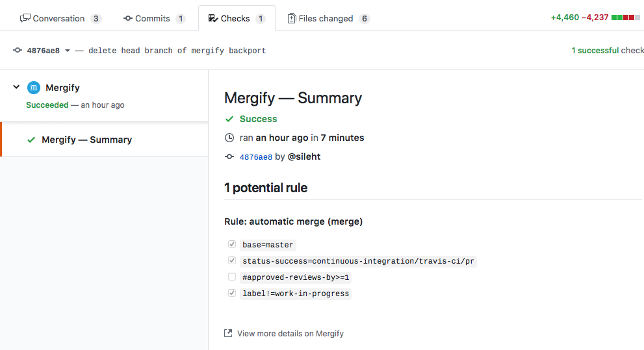The width and height of the screenshot is (644, 350).
Task: Open the 4876ae8 commit dropdown arrow
Action: pos(68,50)
